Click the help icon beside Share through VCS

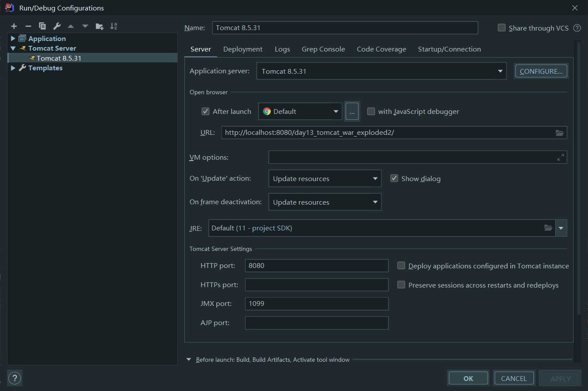pyautogui.click(x=577, y=28)
